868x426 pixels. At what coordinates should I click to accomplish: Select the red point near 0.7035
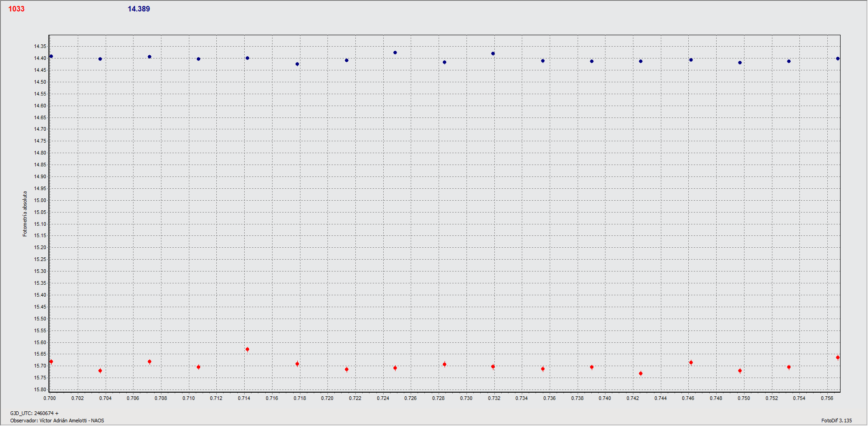(x=100, y=371)
